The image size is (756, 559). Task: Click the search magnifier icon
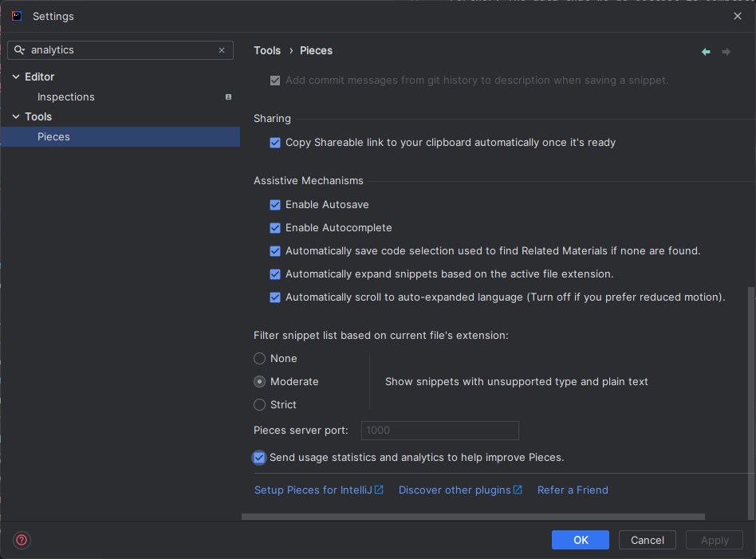19,50
